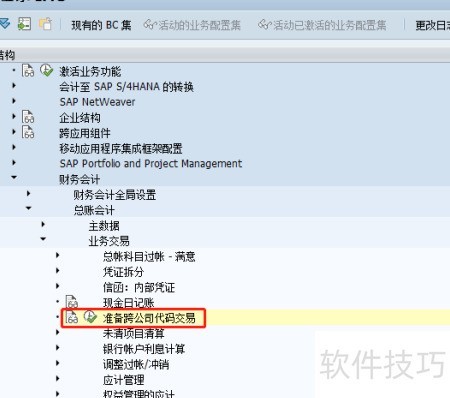Click execute icon for 准备跨公司代码交易

(x=90, y=317)
